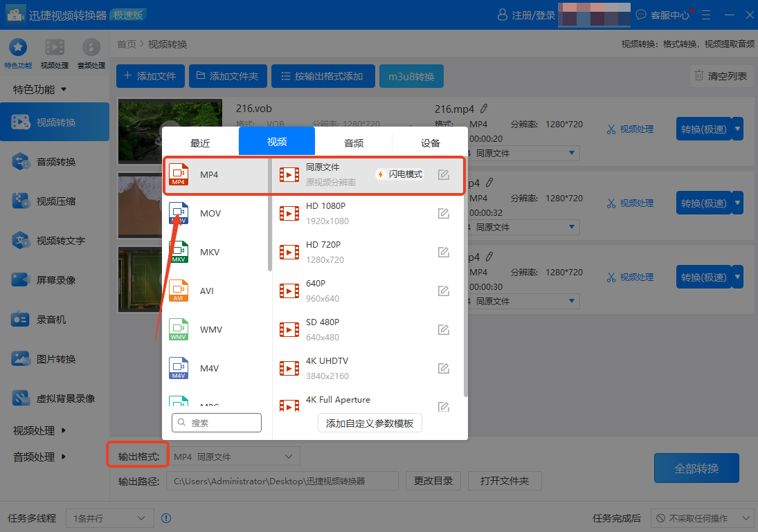This screenshot has height=532, width=758.
Task: Open 视频处理 film icon in top toolbar
Action: (x=55, y=48)
